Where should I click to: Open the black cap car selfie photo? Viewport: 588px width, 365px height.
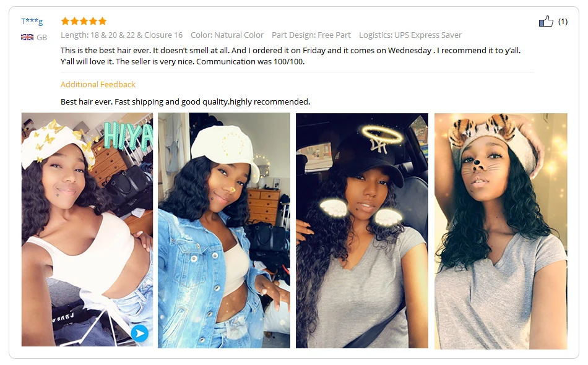pos(362,231)
